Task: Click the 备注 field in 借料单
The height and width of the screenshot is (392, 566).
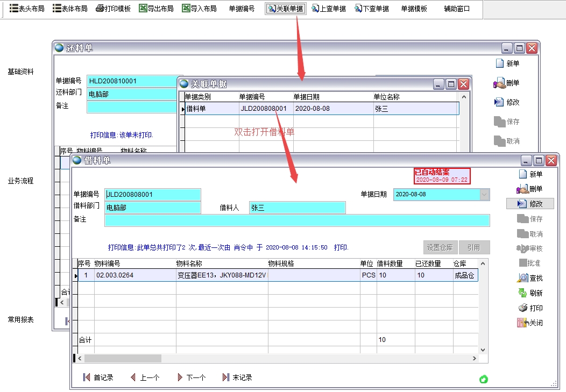Action: 297,220
